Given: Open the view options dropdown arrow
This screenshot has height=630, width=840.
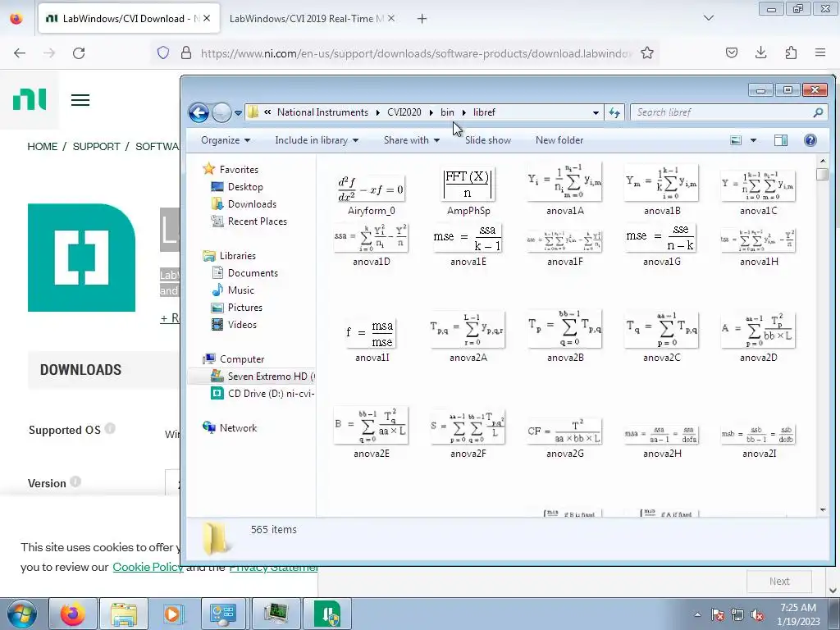Looking at the screenshot, I should click(x=753, y=140).
